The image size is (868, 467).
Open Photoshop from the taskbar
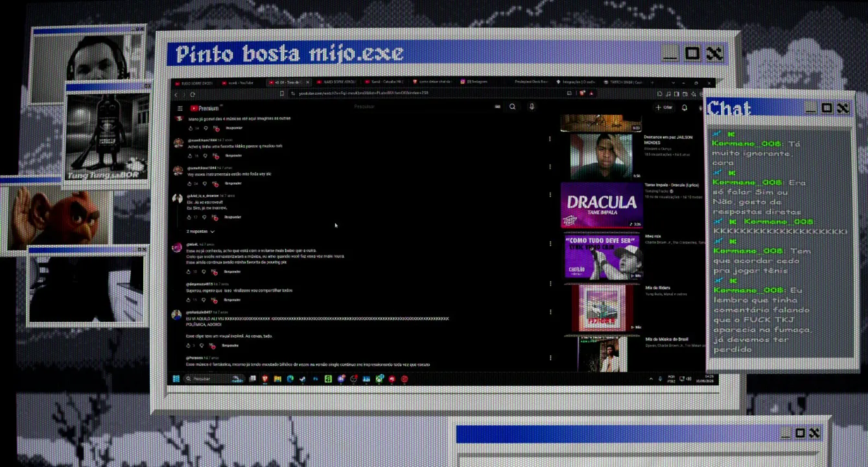click(x=316, y=379)
